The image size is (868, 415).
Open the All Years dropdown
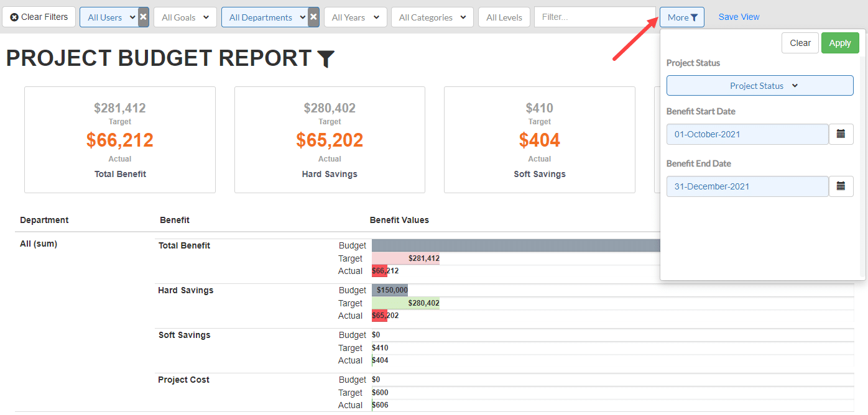click(x=355, y=17)
